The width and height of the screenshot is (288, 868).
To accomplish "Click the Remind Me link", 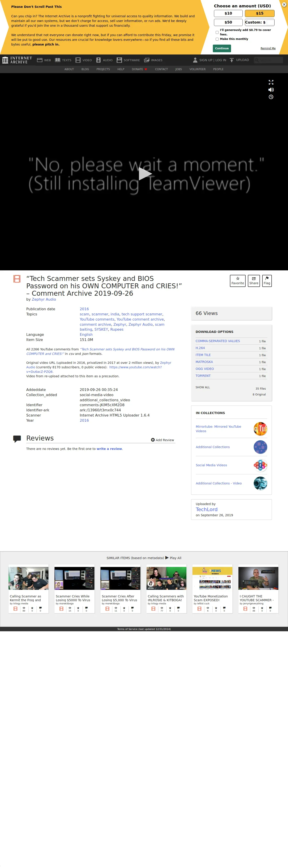I will pos(268,48).
